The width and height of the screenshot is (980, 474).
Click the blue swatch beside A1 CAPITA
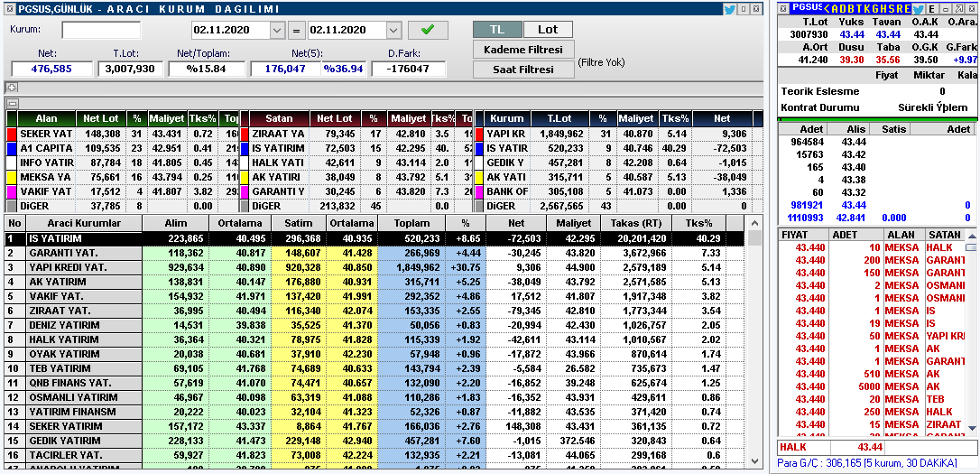pyautogui.click(x=11, y=148)
